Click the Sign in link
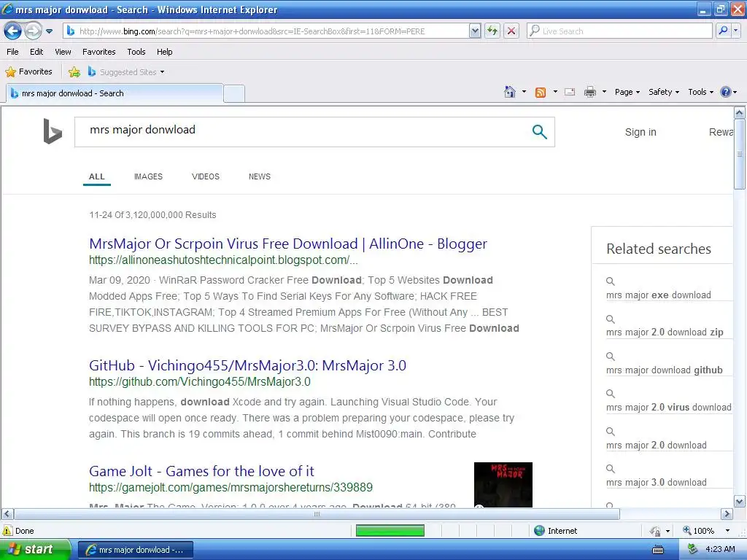 tap(640, 133)
